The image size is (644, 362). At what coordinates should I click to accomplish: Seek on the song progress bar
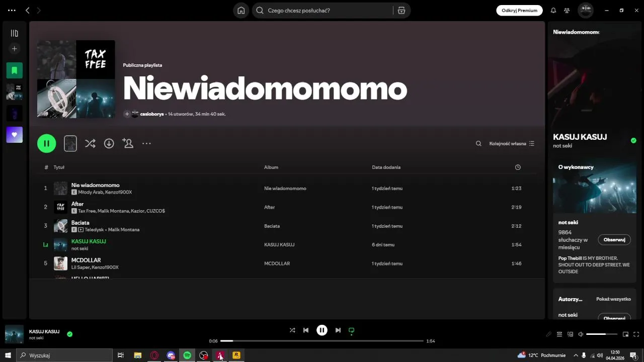(322, 341)
